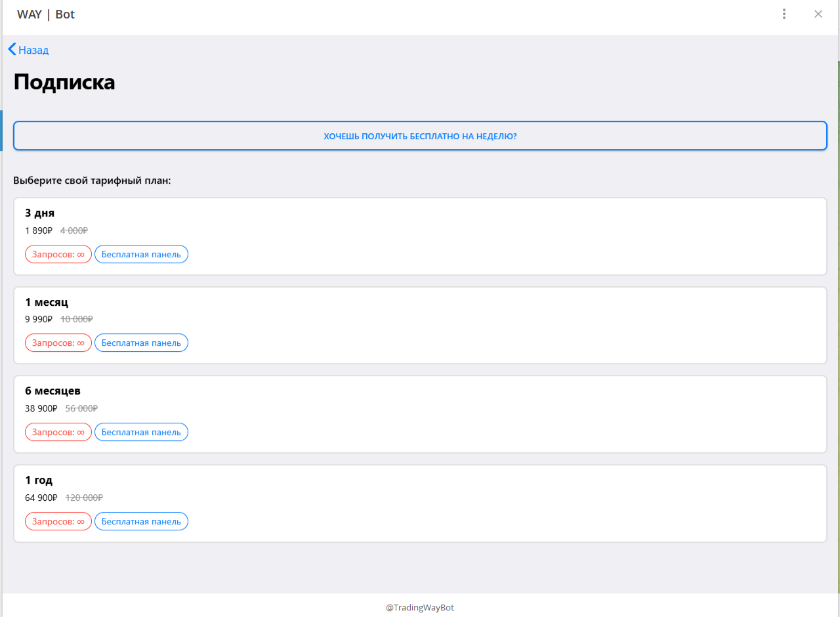Click Запросов ∞ badge in 1 год plan

pyautogui.click(x=58, y=521)
